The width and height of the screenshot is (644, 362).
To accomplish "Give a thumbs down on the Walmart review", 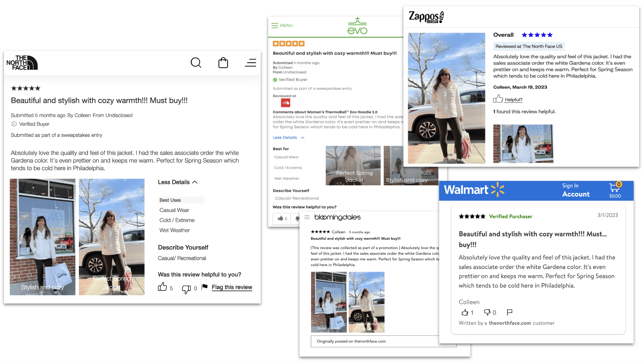I will click(487, 312).
